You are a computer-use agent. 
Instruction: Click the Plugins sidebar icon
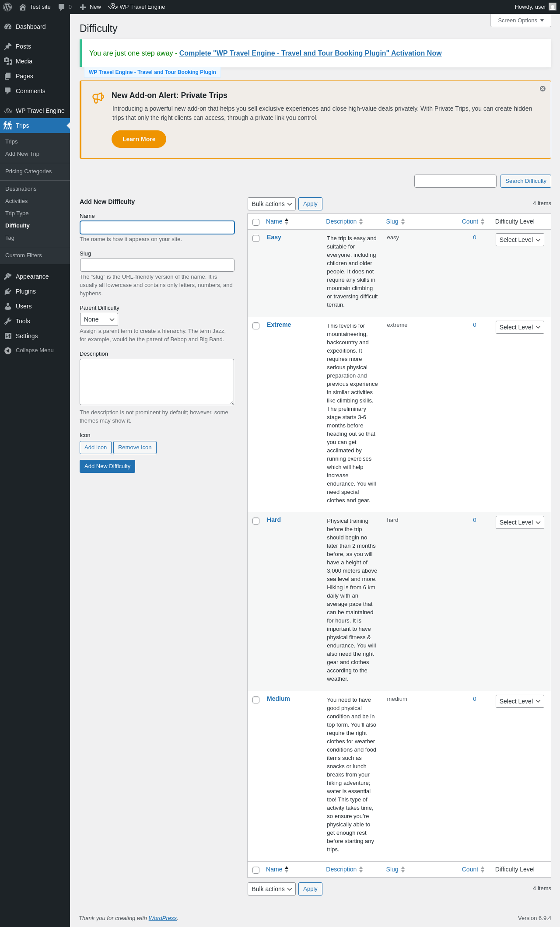point(8,291)
